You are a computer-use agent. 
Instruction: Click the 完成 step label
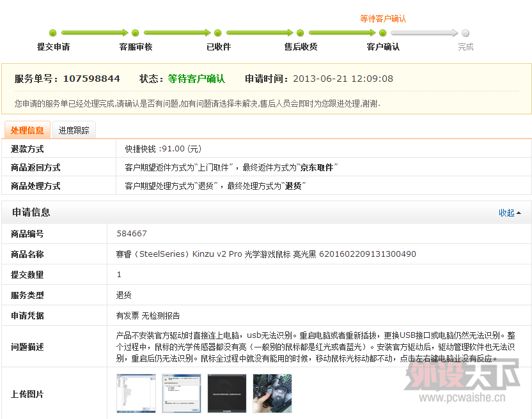click(465, 47)
